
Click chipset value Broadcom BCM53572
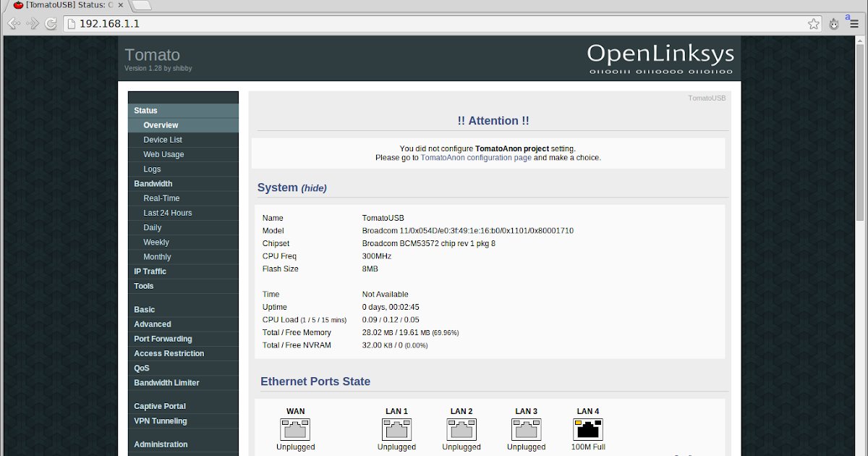click(x=429, y=244)
